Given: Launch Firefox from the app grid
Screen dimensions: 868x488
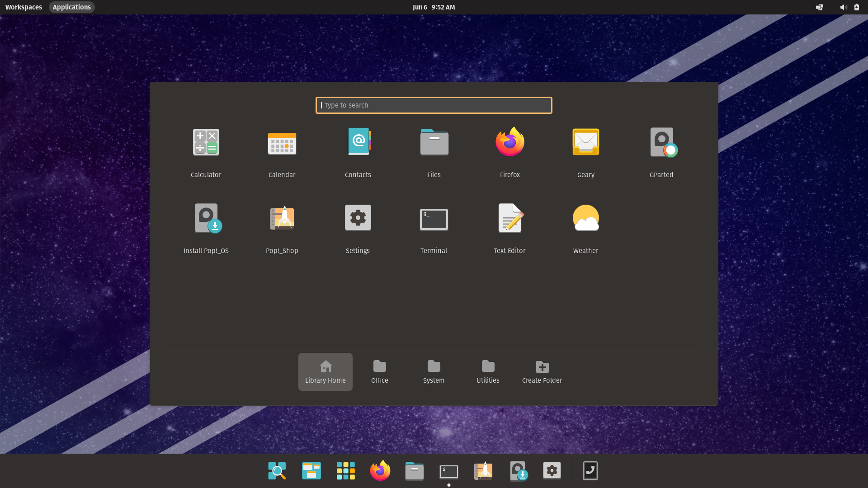Looking at the screenshot, I should coord(510,153).
